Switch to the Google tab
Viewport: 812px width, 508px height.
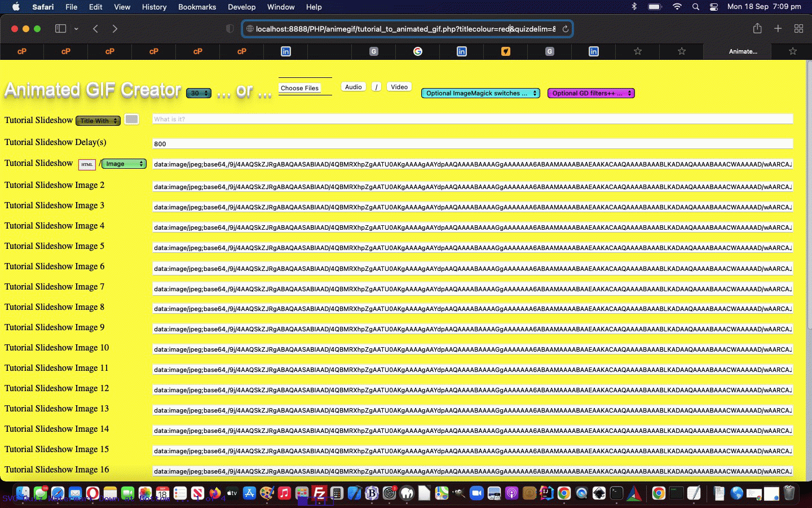pos(417,51)
